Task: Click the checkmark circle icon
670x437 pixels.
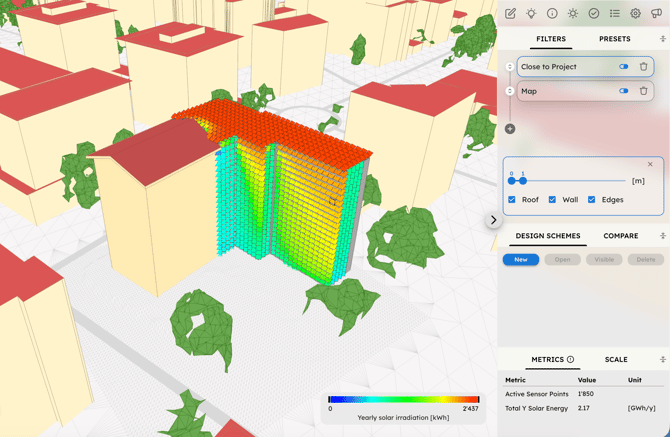Action: click(x=594, y=14)
